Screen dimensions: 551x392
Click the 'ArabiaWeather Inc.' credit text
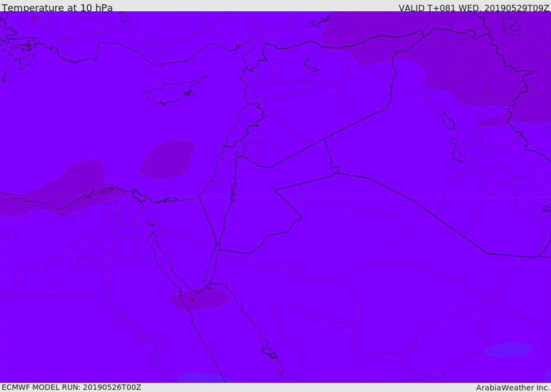(513, 388)
